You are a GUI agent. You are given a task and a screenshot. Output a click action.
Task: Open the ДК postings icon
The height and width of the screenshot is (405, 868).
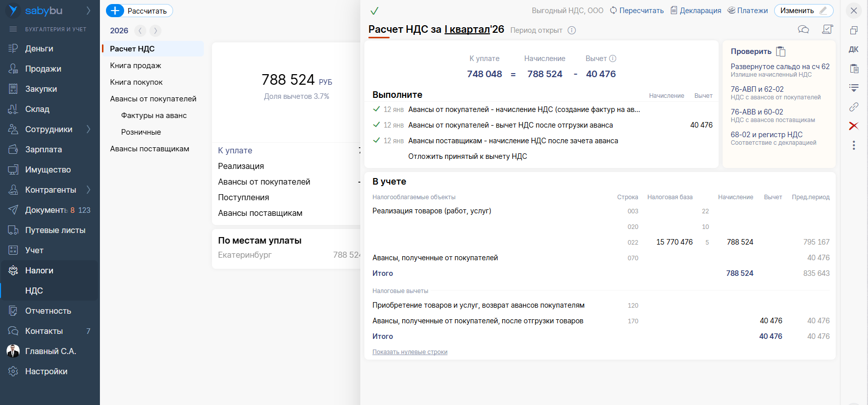[853, 49]
